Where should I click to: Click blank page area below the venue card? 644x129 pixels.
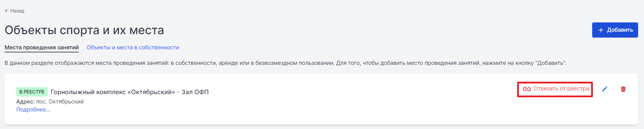(x=321, y=127)
